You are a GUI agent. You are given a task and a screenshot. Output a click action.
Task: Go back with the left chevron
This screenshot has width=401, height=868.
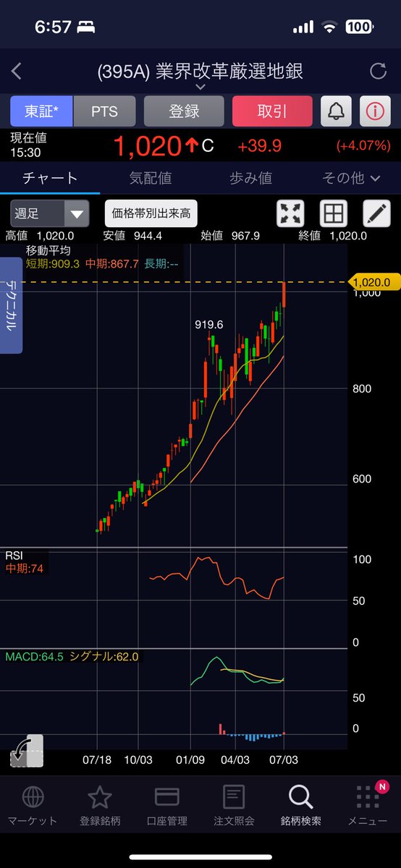coord(17,71)
